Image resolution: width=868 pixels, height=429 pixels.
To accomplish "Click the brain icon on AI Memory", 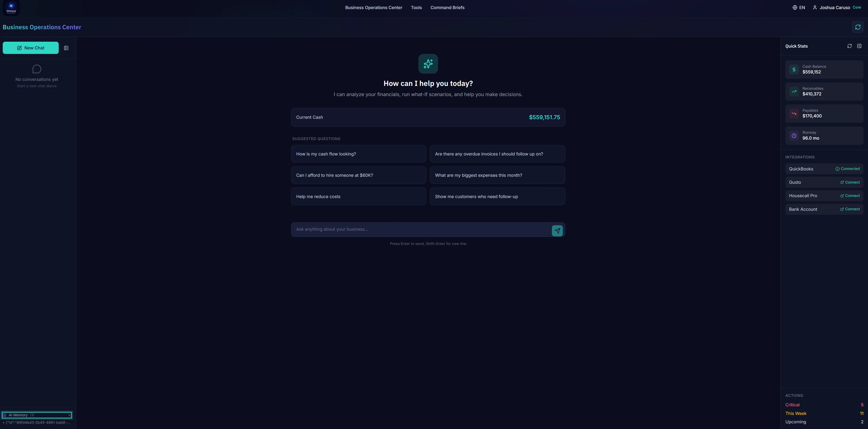I will (x=5, y=415).
